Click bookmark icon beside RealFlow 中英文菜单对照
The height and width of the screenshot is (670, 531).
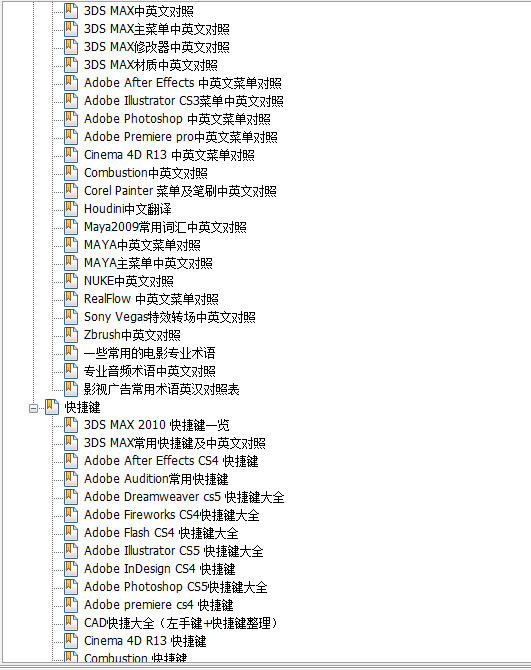click(x=71, y=299)
